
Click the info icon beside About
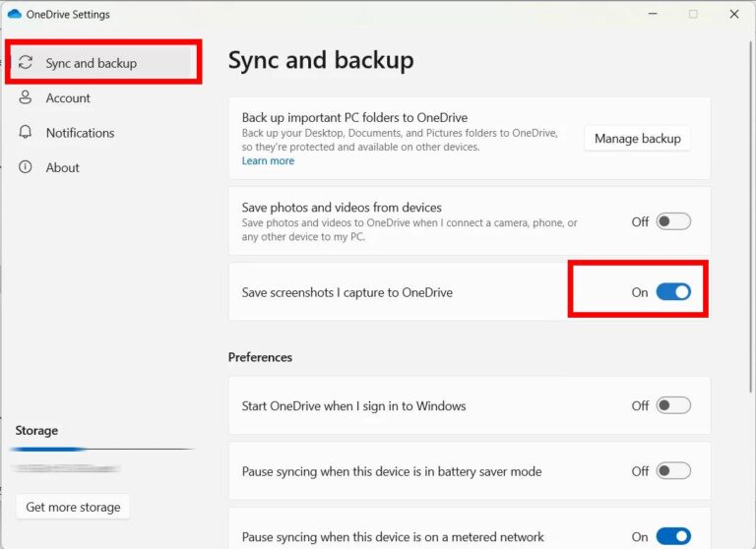pyautogui.click(x=25, y=167)
